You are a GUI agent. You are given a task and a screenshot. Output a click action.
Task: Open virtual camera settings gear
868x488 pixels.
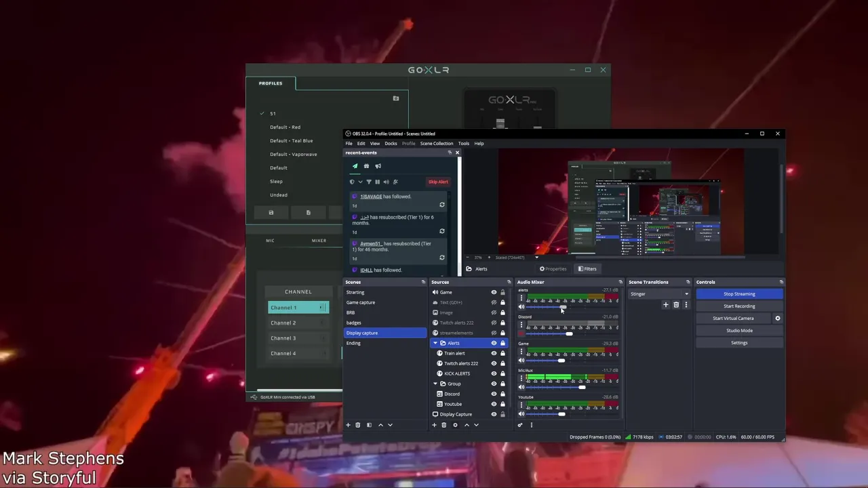778,319
